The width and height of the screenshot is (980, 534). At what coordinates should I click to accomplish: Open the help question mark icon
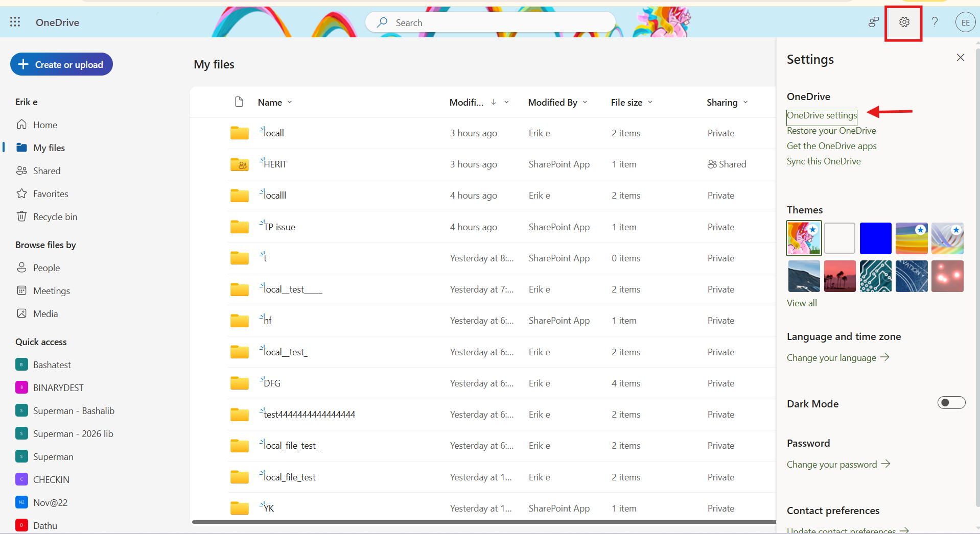[935, 22]
